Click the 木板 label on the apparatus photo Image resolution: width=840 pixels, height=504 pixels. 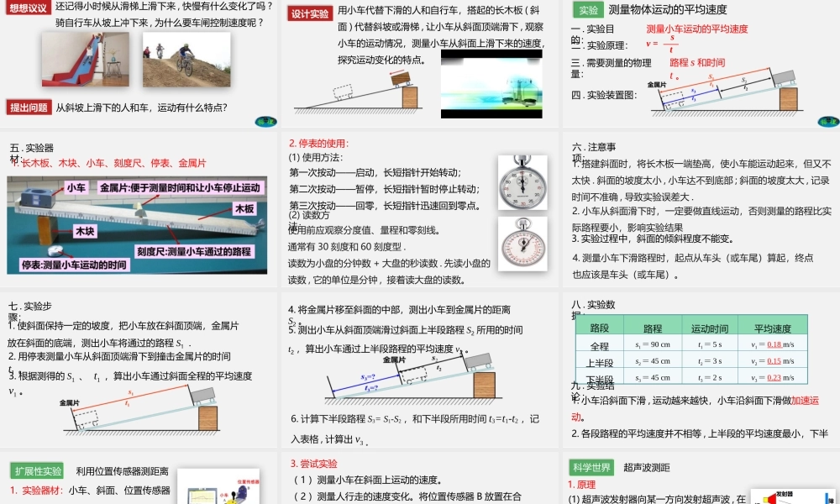[x=244, y=208]
